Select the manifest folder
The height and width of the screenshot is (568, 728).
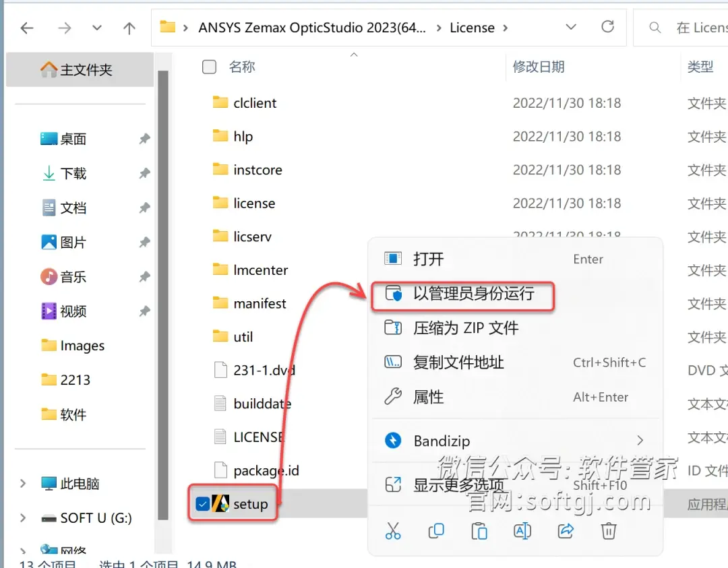260,303
